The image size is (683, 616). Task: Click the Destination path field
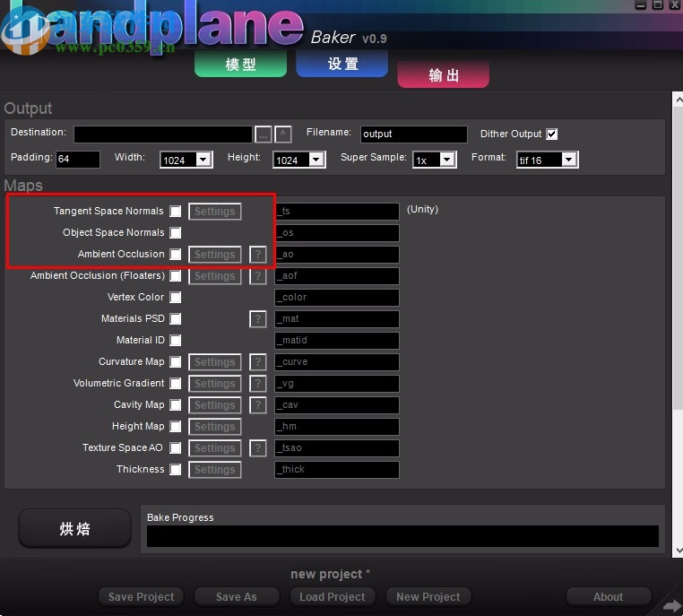pos(163,134)
